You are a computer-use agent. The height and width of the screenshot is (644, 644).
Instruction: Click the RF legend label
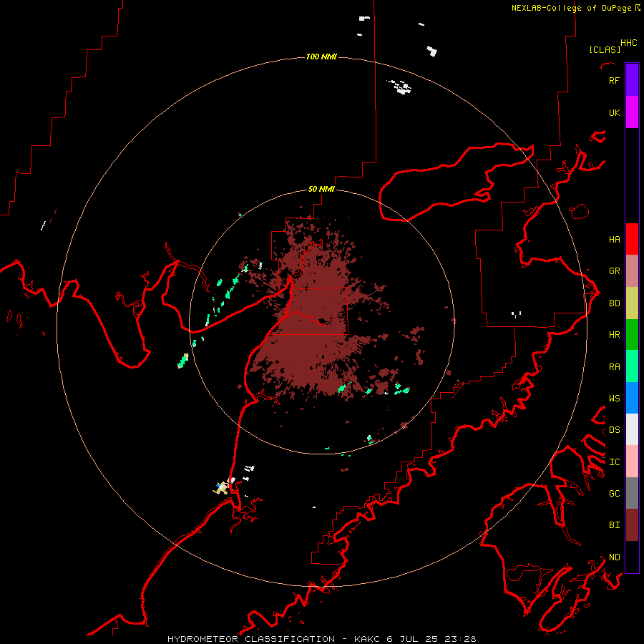point(614,80)
